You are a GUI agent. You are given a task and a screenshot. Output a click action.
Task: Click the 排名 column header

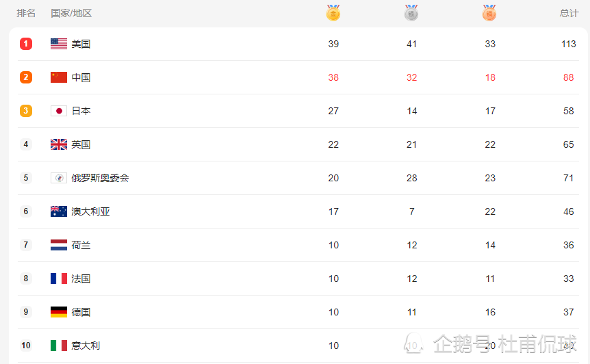(x=26, y=13)
